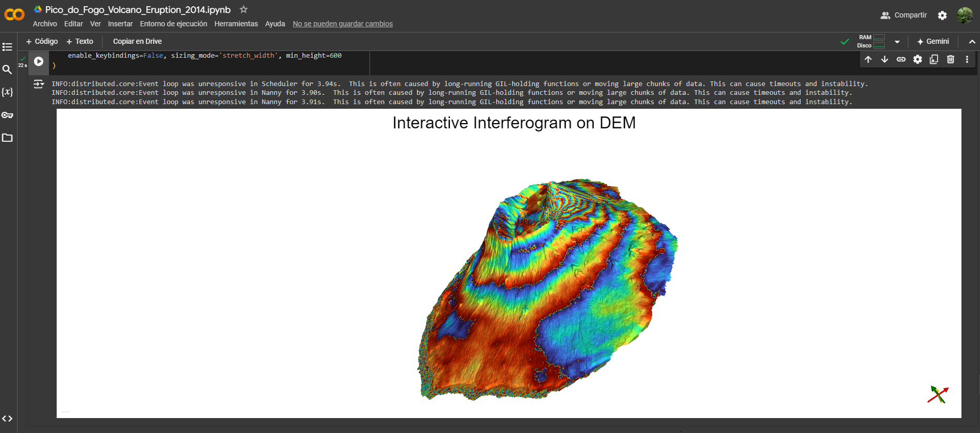Open the Herramientas menu
The width and height of the screenshot is (980, 433).
tap(236, 24)
